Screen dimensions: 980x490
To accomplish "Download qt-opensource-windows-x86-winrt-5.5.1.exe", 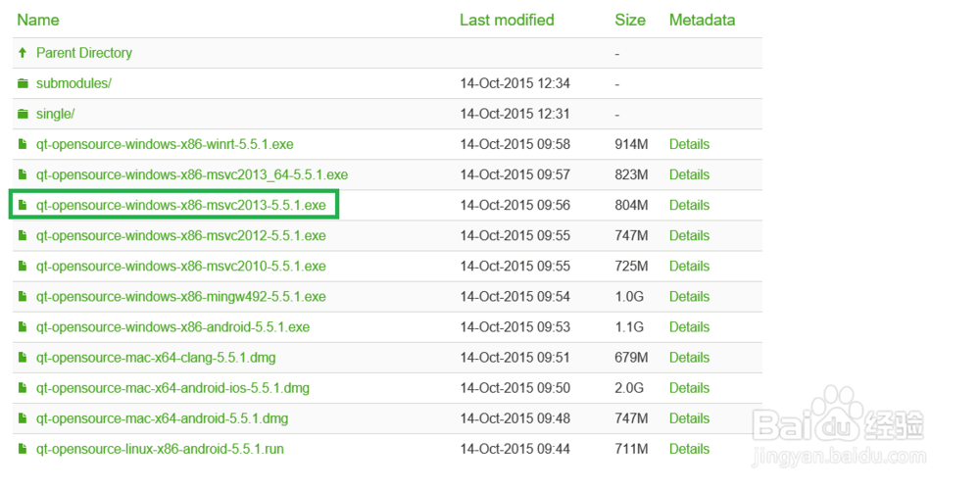I will (x=165, y=144).
